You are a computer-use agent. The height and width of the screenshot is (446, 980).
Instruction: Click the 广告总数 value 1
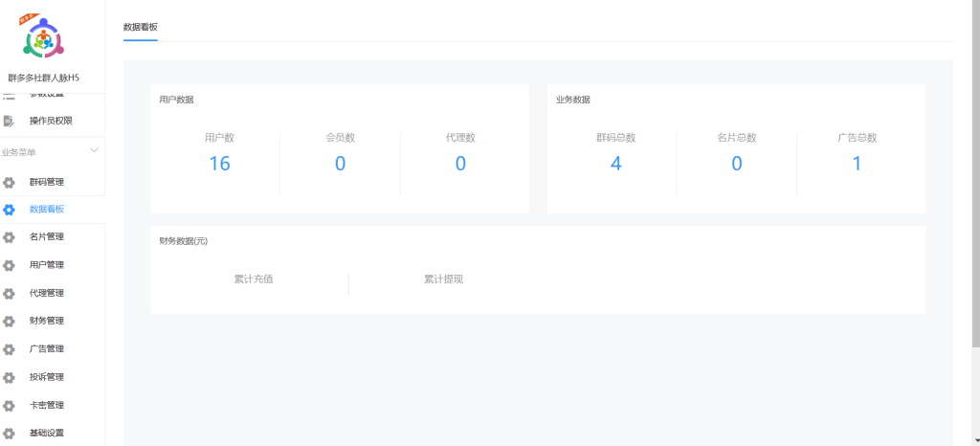pyautogui.click(x=857, y=164)
